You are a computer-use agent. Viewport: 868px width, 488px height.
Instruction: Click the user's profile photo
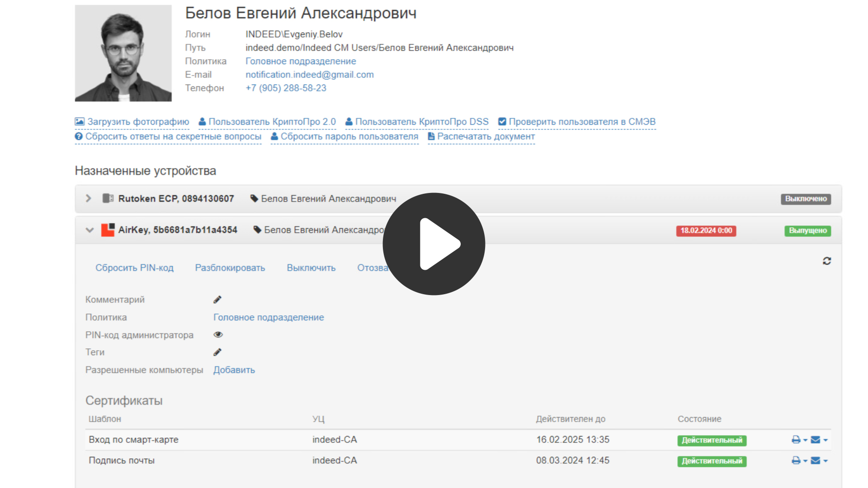coord(123,53)
